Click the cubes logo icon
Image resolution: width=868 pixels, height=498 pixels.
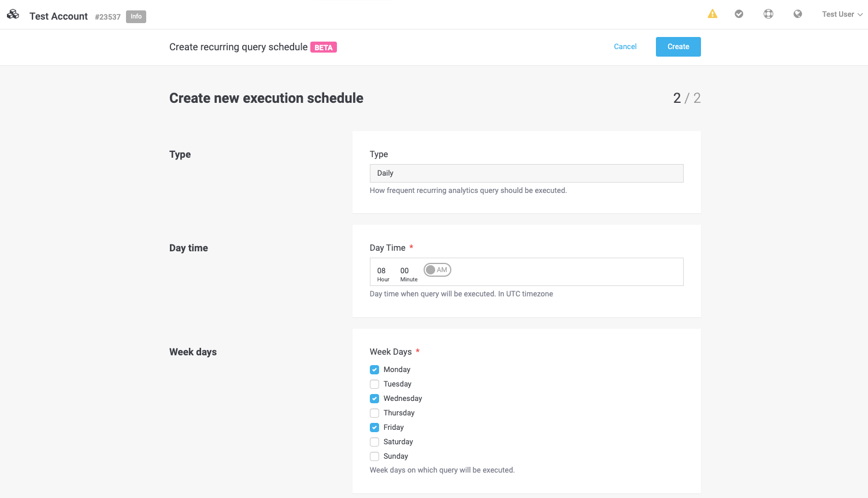13,14
